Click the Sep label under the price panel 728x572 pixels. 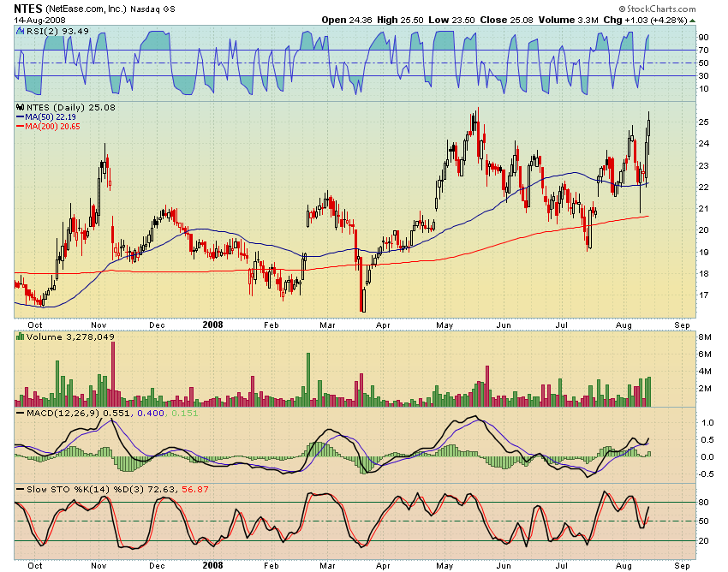(682, 325)
